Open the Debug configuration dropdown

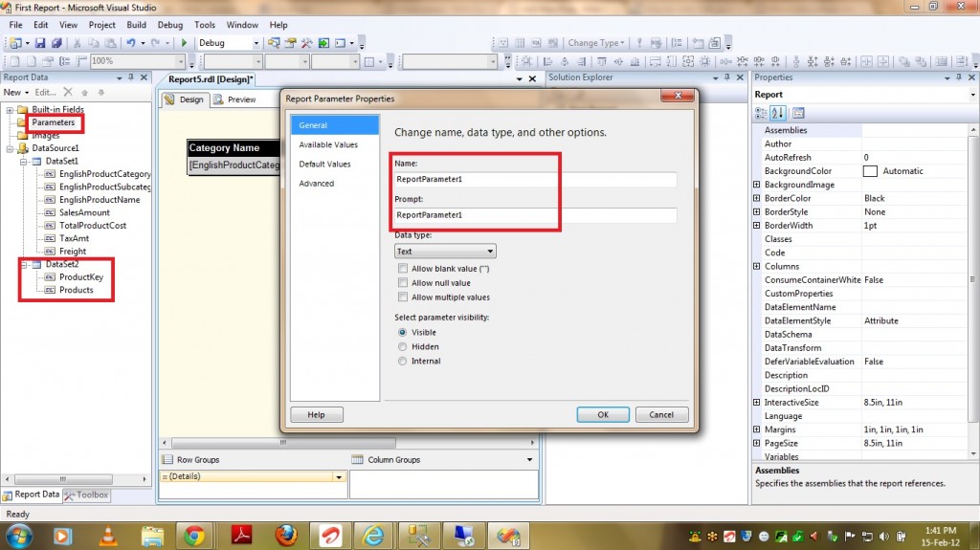[228, 43]
